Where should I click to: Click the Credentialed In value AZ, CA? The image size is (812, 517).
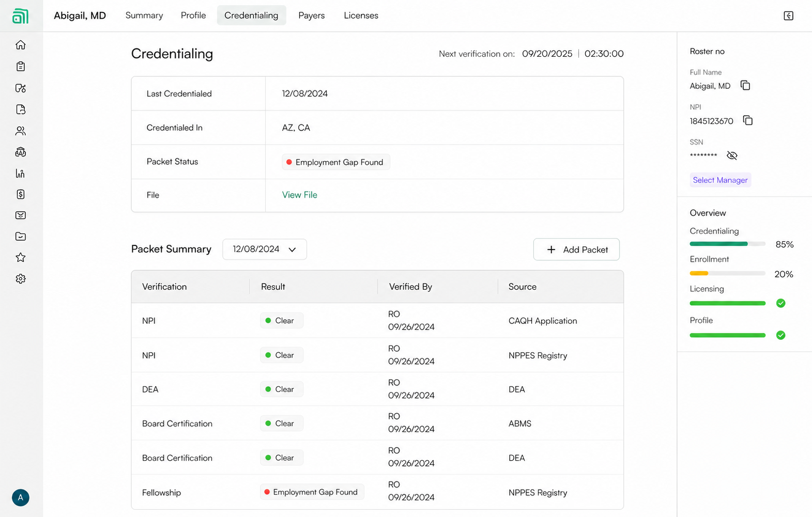tap(296, 128)
